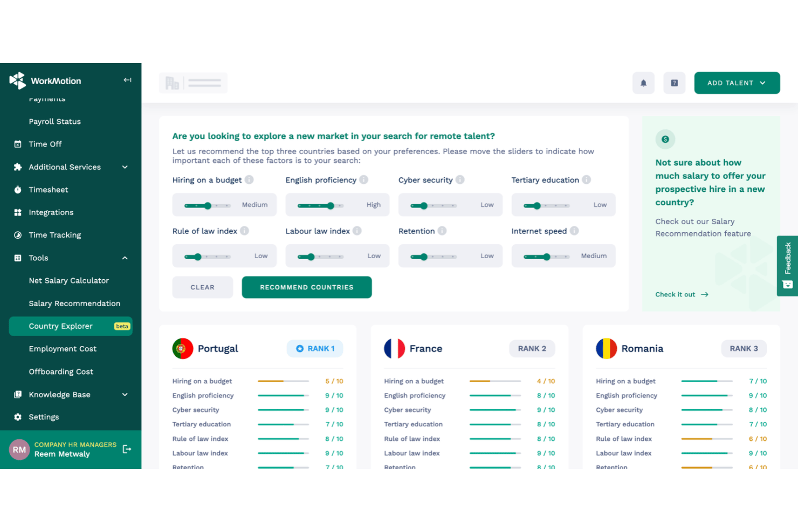The width and height of the screenshot is (798, 532).
Task: Open Timesheet from the sidebar
Action: coord(49,190)
